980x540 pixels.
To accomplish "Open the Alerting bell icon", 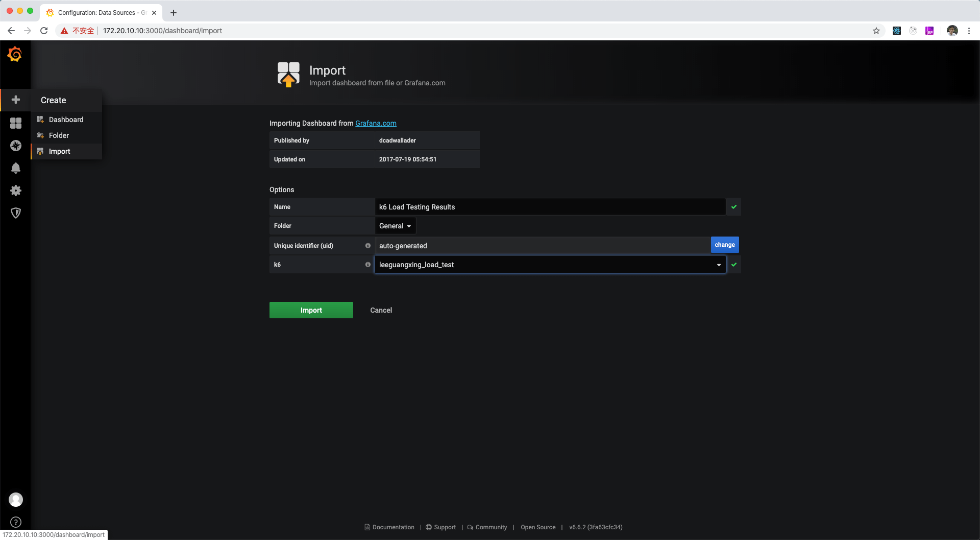I will point(16,168).
